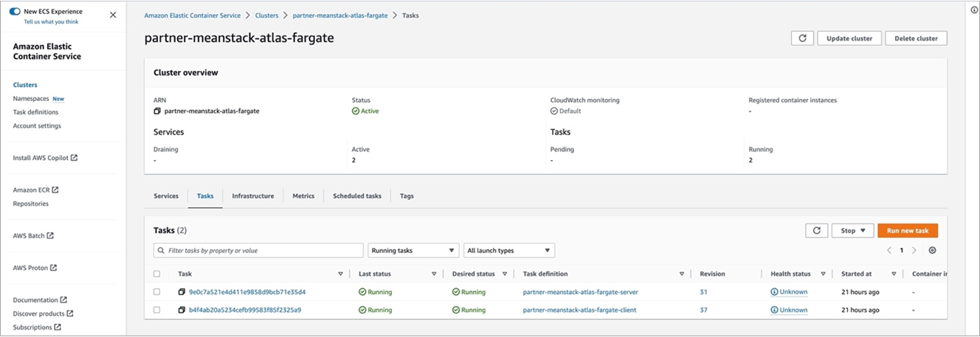Copy task ID starting with b4f4ab20
Screen dimensions: 980x337
(x=182, y=310)
